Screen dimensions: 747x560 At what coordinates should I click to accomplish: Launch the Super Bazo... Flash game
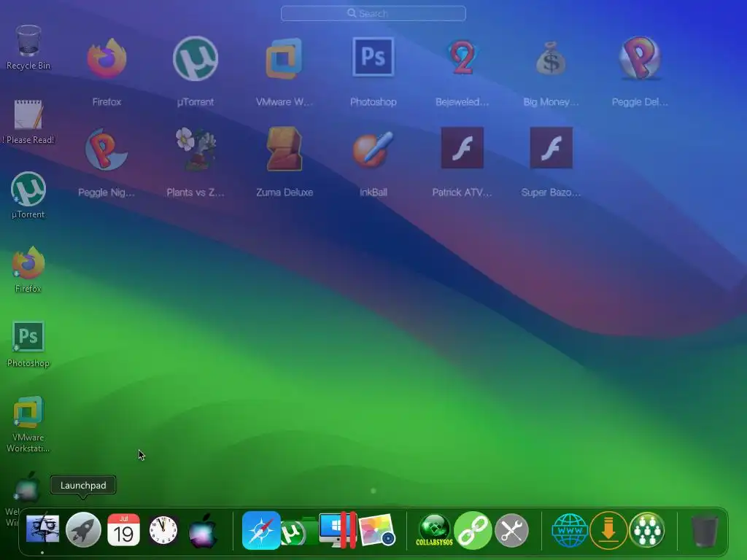click(551, 147)
